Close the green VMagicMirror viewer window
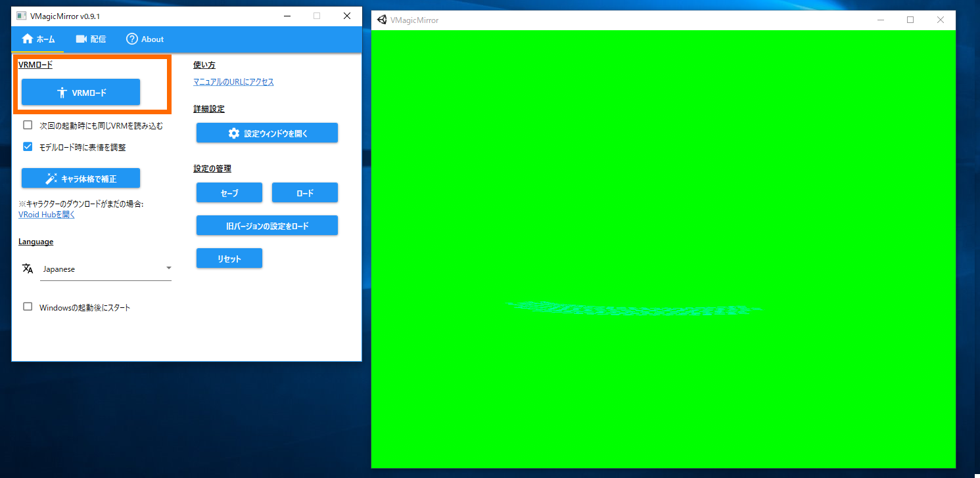This screenshot has height=478, width=980. [941, 20]
